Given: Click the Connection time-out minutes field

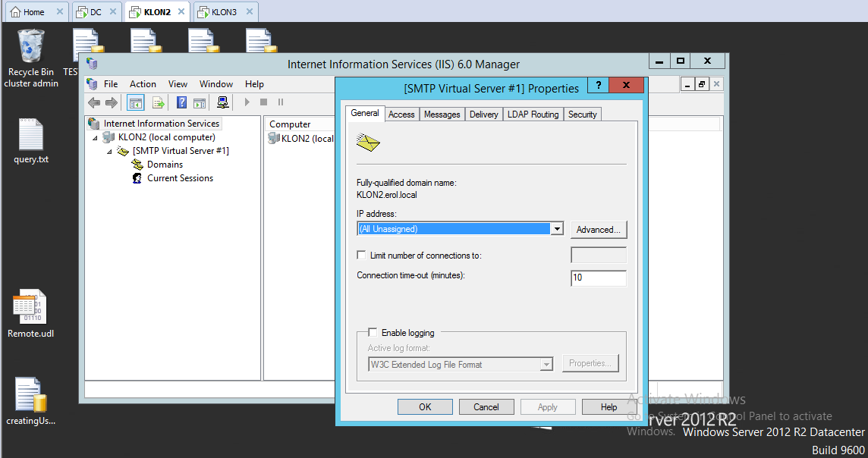Looking at the screenshot, I should [598, 278].
